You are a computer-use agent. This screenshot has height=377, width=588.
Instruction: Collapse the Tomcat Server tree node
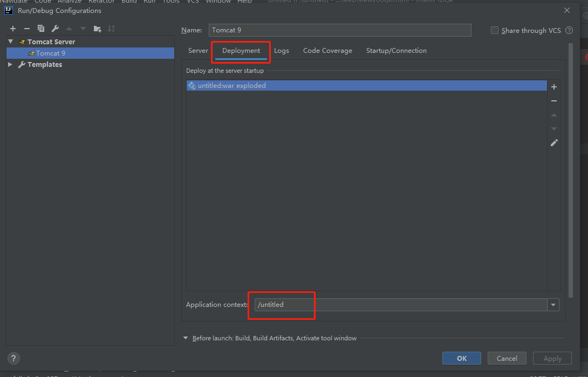pyautogui.click(x=10, y=42)
